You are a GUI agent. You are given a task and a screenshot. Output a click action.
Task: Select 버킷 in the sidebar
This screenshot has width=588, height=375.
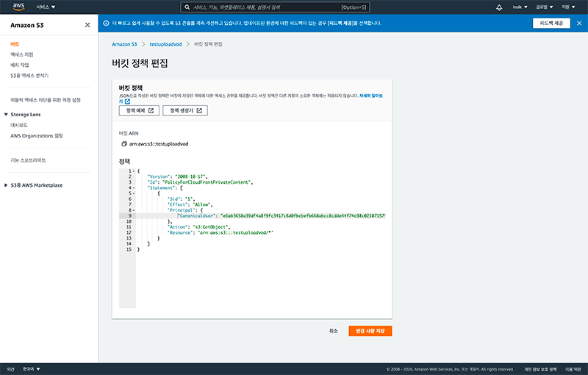point(15,44)
